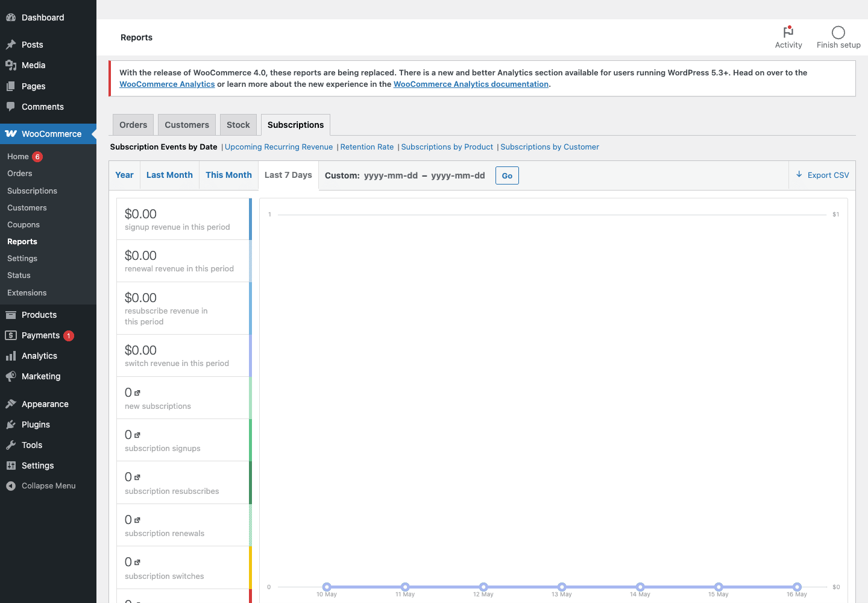Open subscription resubscribes external link icon
Screen dimensions: 868x603
[x=137, y=478]
